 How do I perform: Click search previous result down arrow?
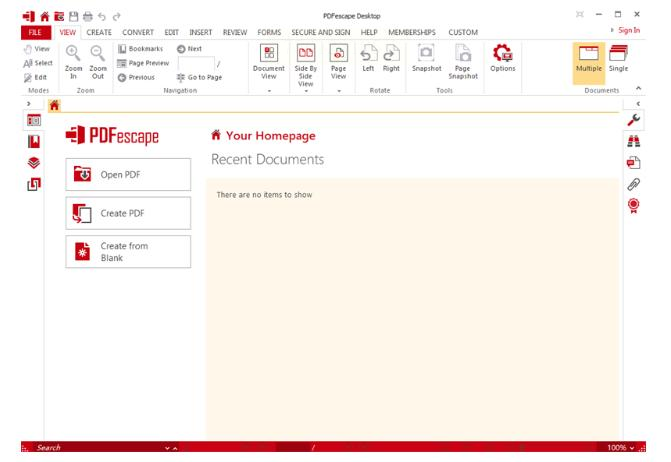pos(167,448)
